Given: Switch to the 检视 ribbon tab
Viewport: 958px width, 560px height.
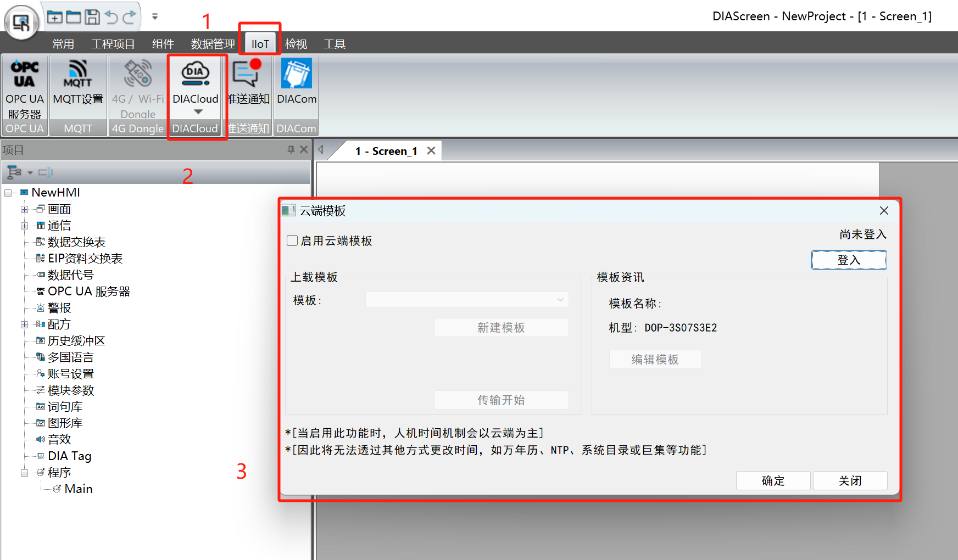Looking at the screenshot, I should pyautogui.click(x=296, y=44).
